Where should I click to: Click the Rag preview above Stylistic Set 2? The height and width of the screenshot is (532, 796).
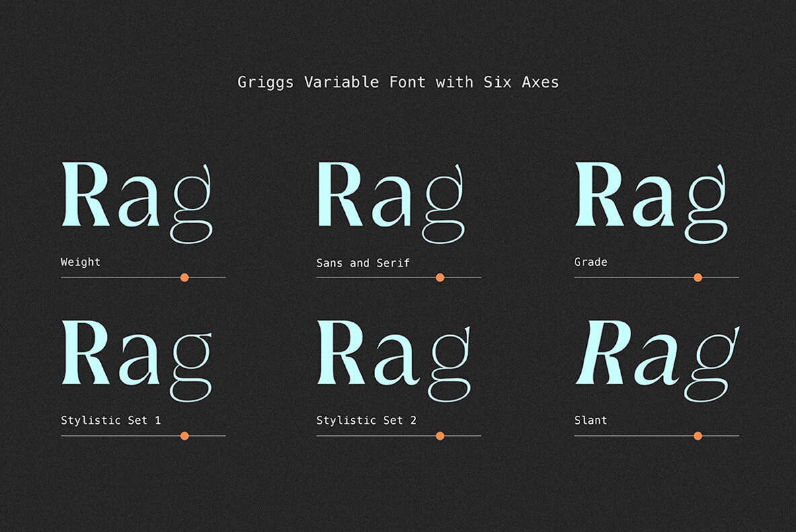click(394, 359)
